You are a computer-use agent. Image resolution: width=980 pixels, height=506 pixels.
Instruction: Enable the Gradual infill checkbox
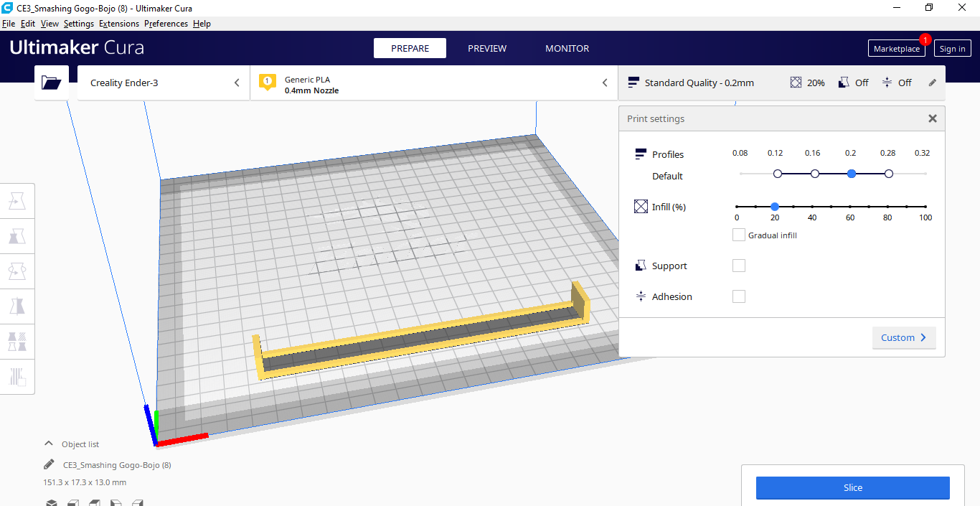(738, 235)
